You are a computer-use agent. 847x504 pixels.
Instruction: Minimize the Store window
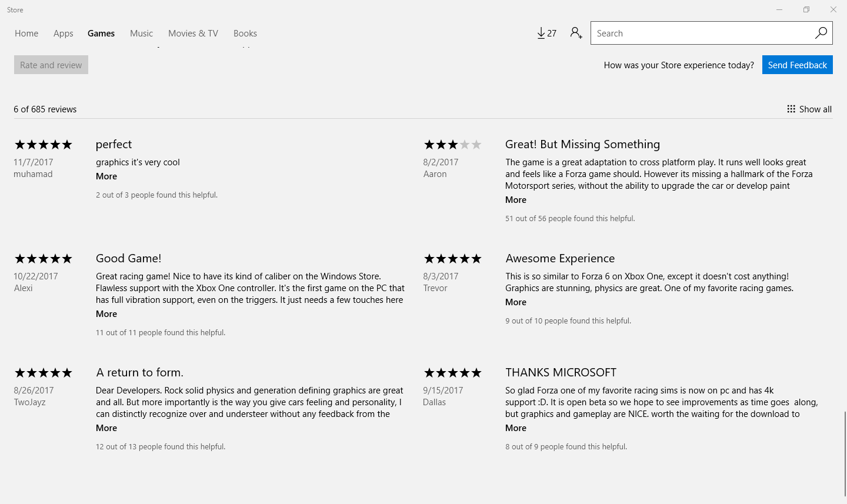coord(779,9)
